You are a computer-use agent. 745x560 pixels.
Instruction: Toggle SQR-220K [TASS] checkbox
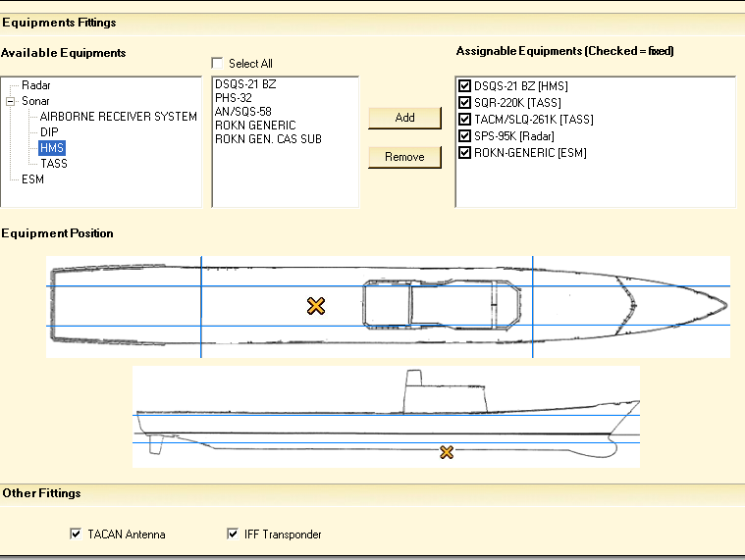click(465, 103)
